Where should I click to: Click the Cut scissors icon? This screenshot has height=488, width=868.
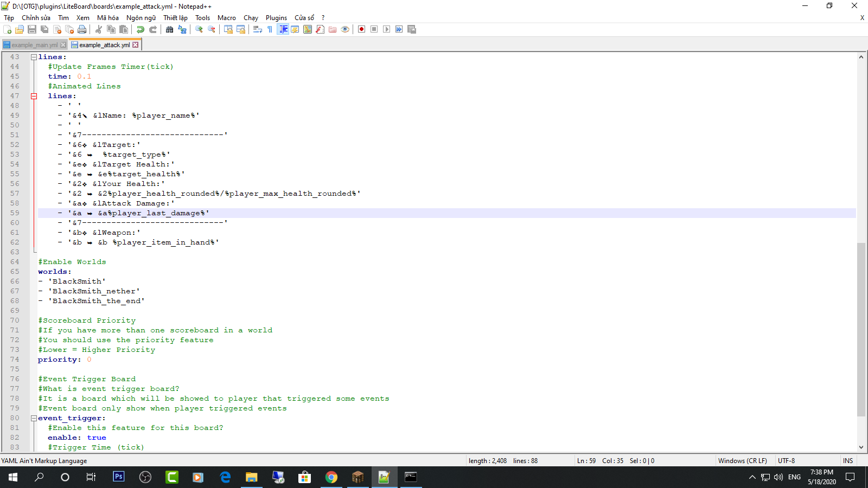pos(99,29)
